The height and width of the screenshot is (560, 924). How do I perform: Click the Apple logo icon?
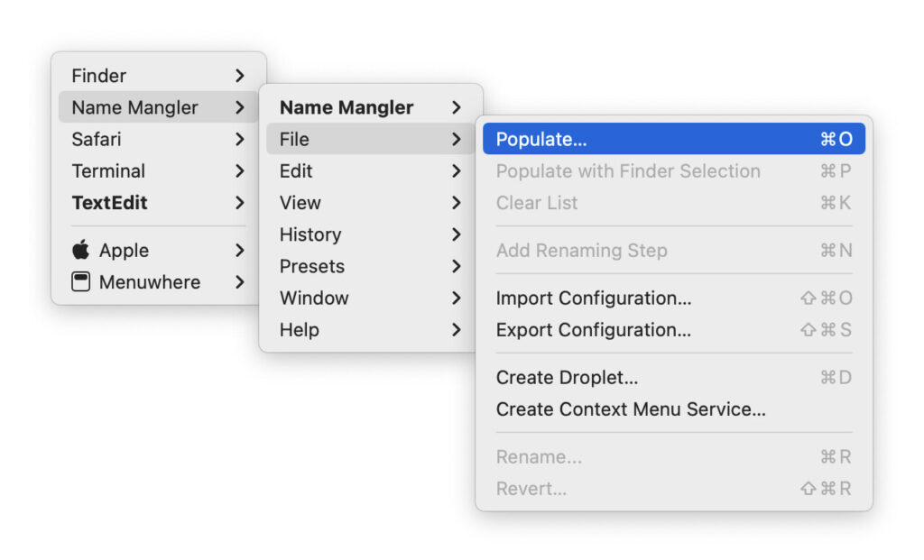81,250
